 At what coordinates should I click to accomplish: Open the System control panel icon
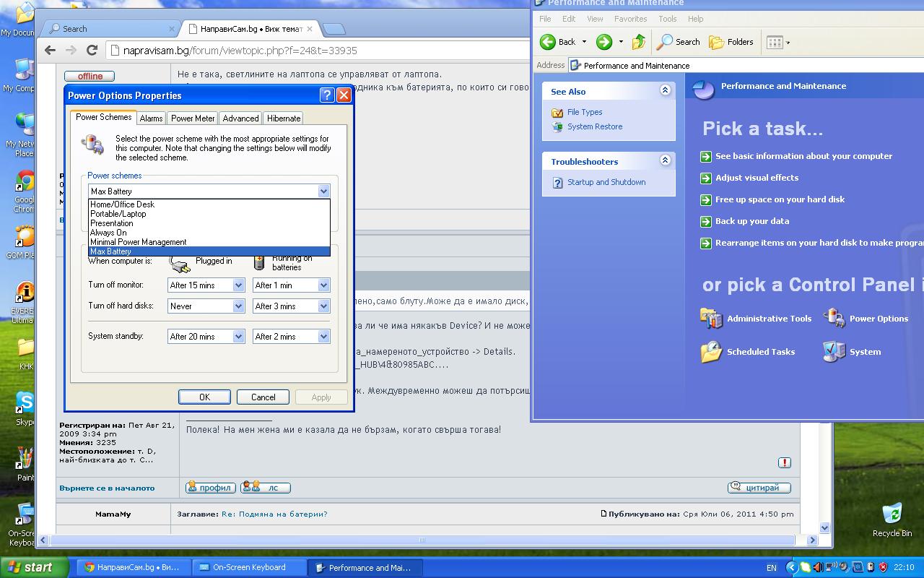834,352
